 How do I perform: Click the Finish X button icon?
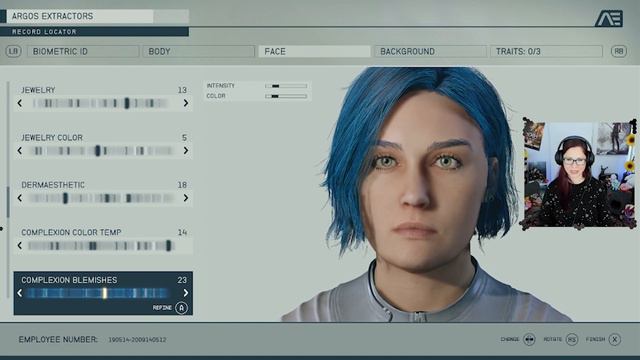coord(615,339)
